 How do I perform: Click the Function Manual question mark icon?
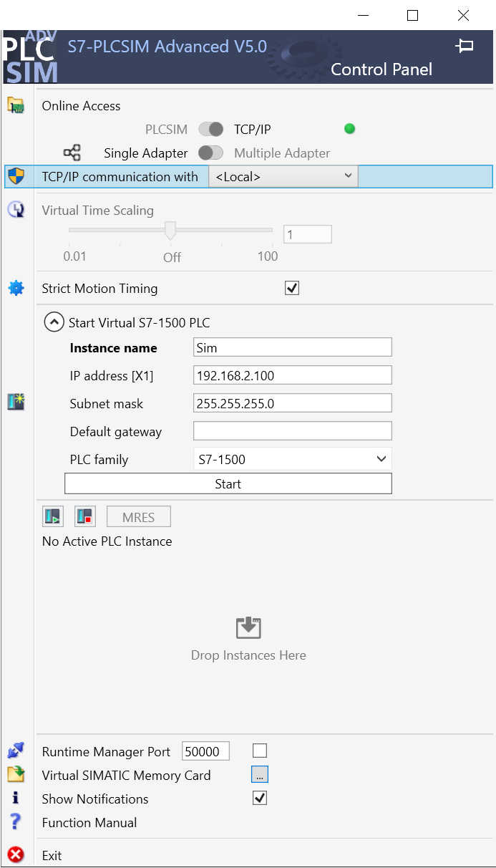tap(16, 822)
